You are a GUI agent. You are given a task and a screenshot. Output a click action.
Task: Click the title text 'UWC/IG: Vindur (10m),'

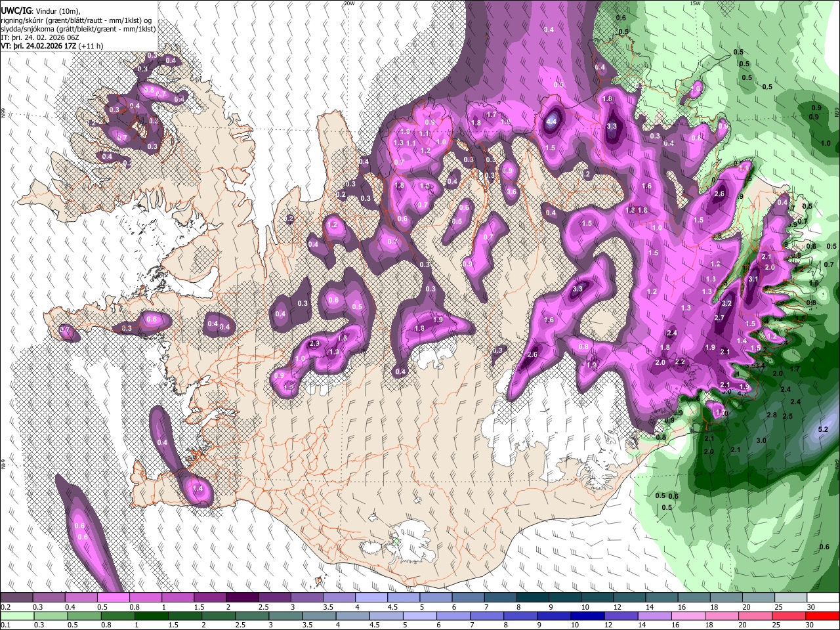39,11
